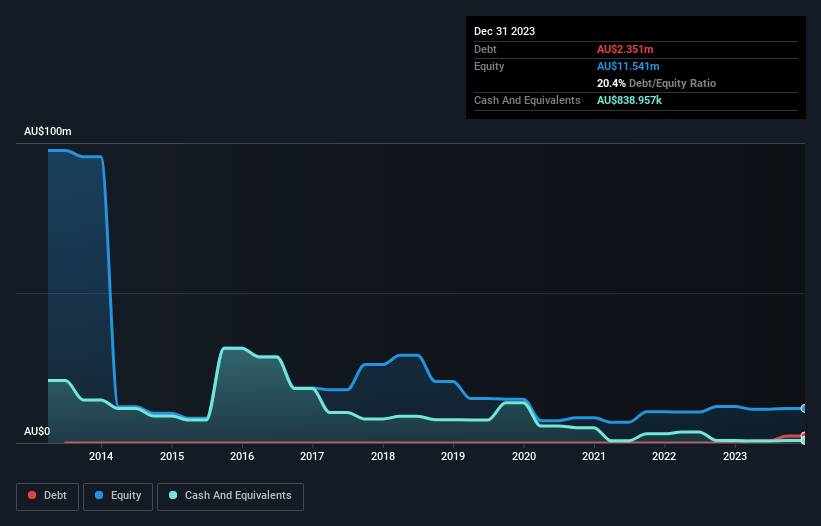Click the Dec 31 2023 tooltip date

point(504,31)
